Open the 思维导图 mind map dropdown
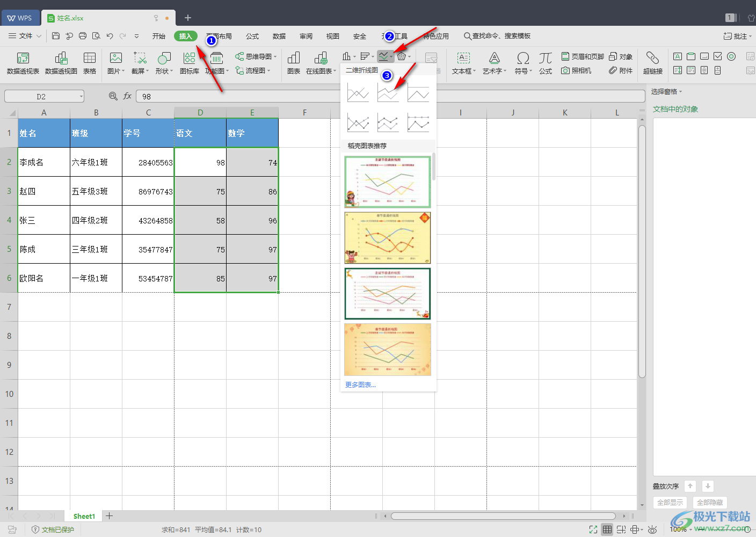This screenshot has height=537, width=756. coord(256,56)
